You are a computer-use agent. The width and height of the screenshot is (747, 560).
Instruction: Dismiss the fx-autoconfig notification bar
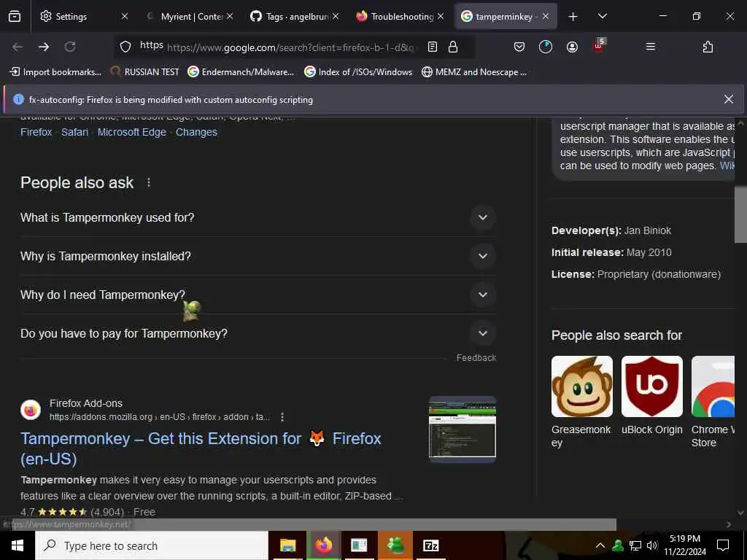[729, 99]
